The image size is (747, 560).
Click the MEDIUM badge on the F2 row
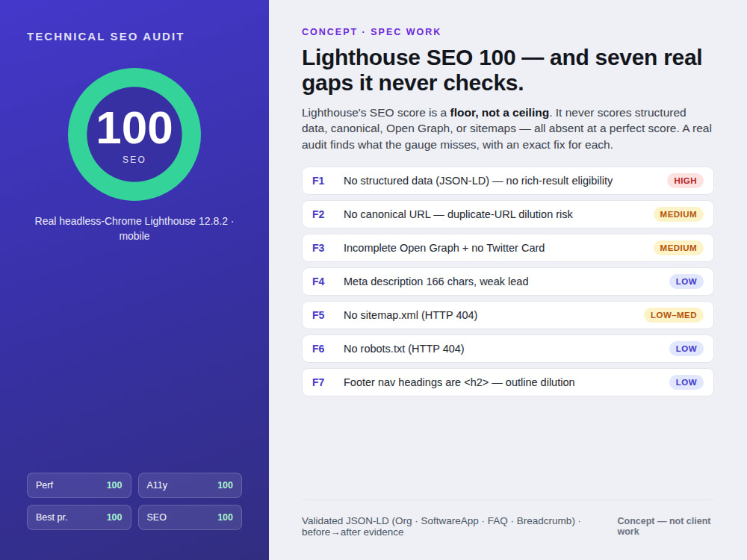[678, 214]
